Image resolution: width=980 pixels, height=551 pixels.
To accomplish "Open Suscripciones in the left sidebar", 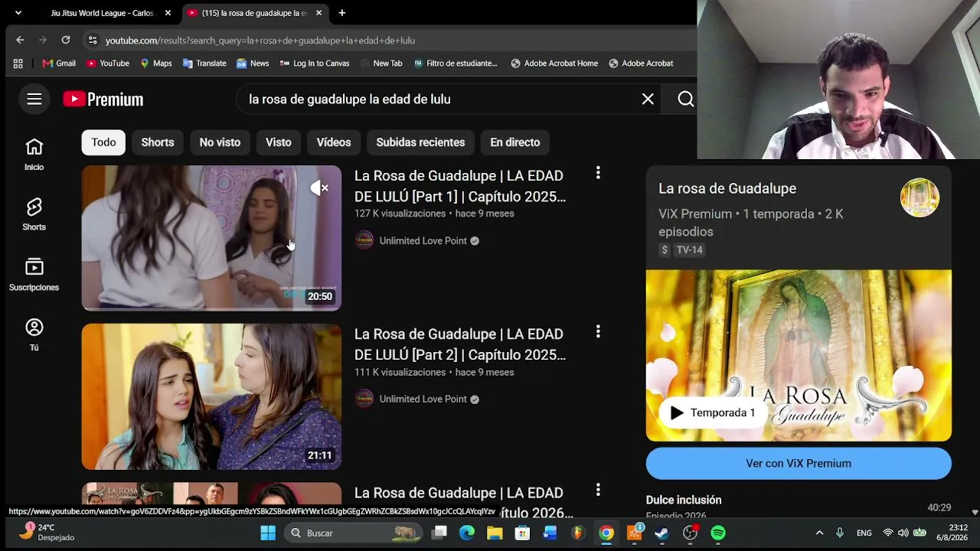I will coord(34,275).
